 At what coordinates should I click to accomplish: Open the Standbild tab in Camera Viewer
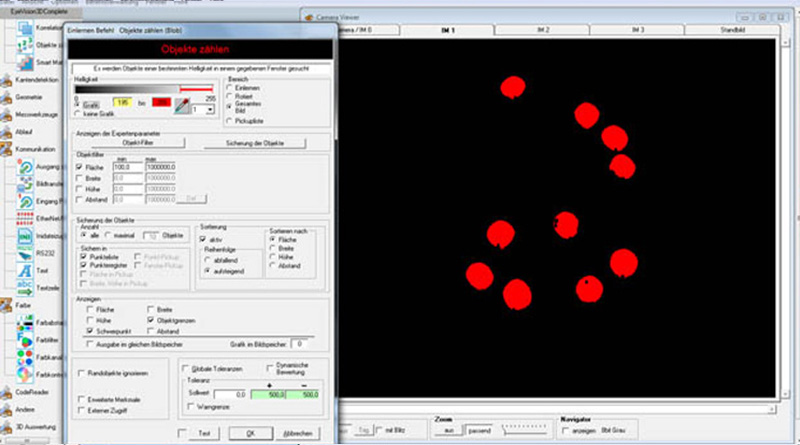point(731,31)
